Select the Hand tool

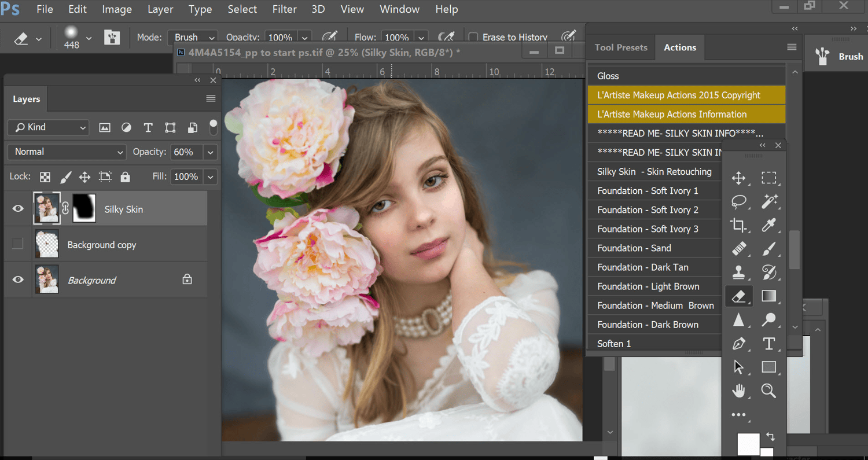tap(738, 391)
